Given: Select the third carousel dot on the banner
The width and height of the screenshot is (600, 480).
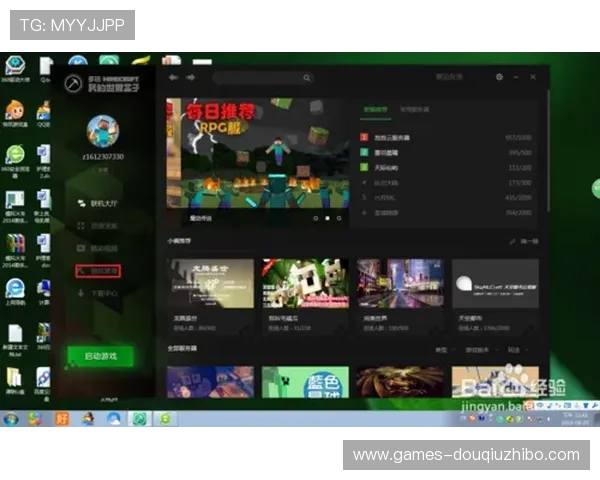Looking at the screenshot, I should click(x=339, y=218).
